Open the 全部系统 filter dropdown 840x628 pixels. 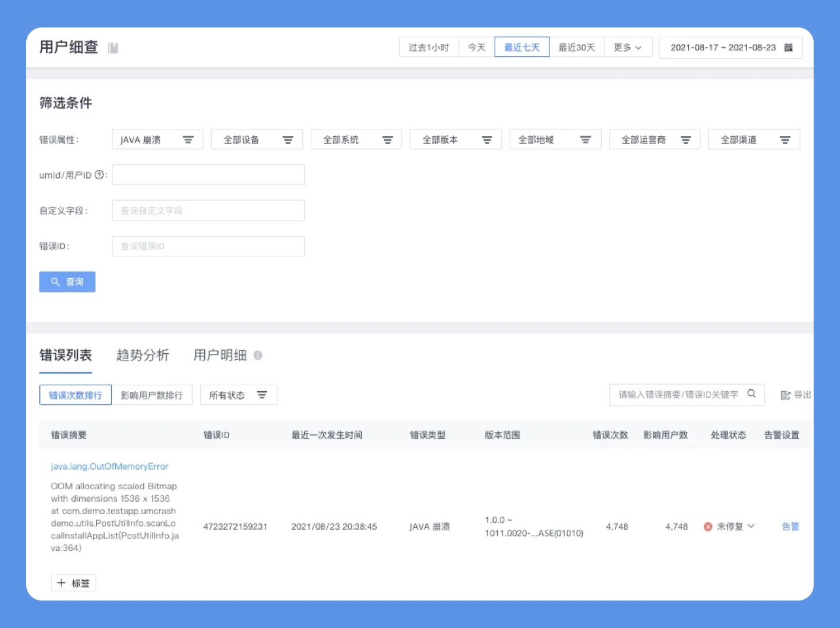(x=357, y=139)
